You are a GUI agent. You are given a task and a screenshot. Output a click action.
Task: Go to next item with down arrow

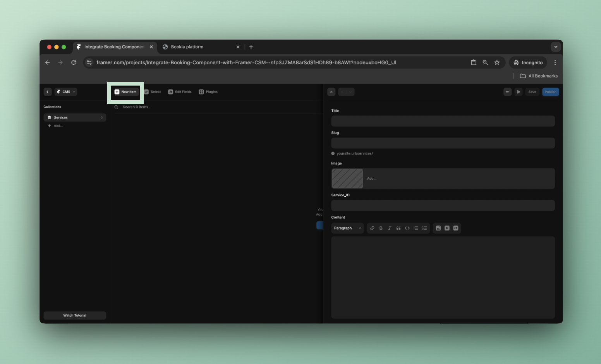point(350,92)
